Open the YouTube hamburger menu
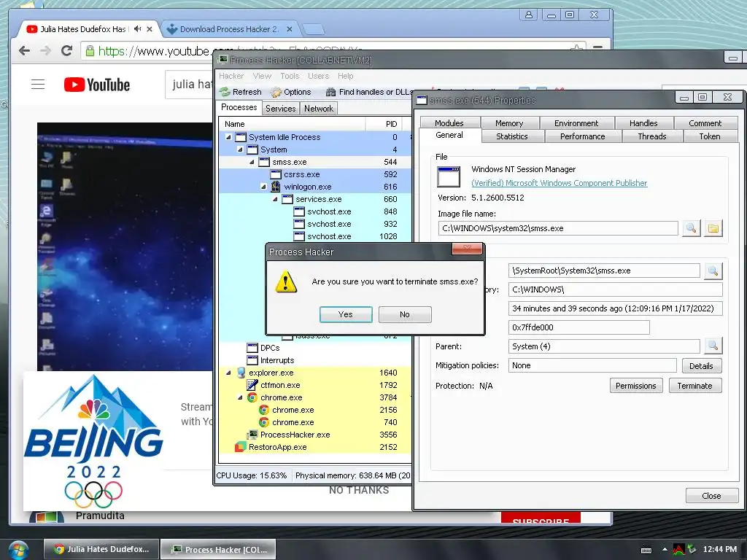 tap(38, 85)
